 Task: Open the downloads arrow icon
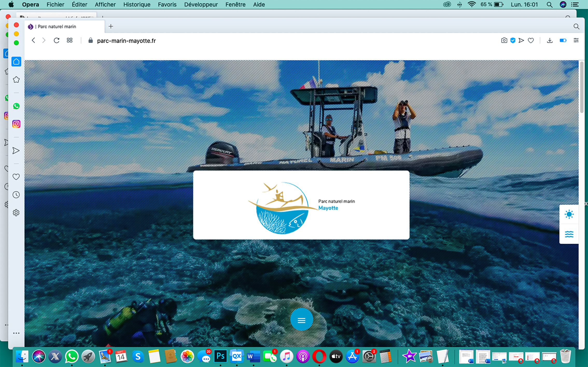(549, 40)
